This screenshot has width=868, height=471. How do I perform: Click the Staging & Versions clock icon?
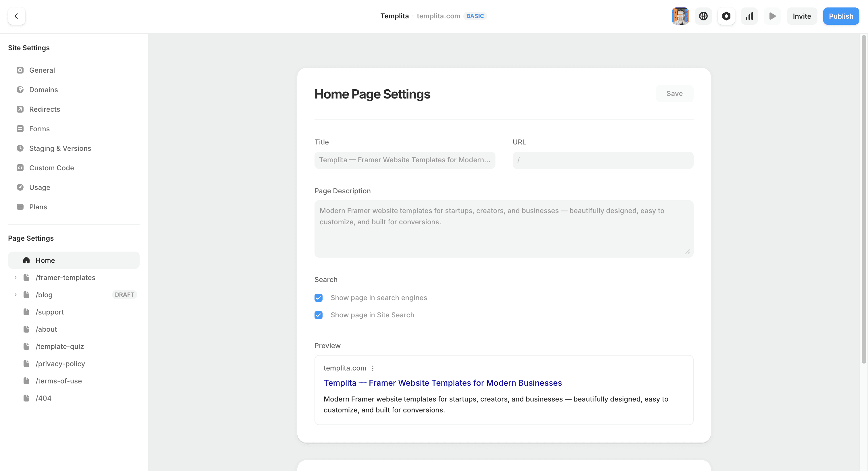pyautogui.click(x=20, y=148)
